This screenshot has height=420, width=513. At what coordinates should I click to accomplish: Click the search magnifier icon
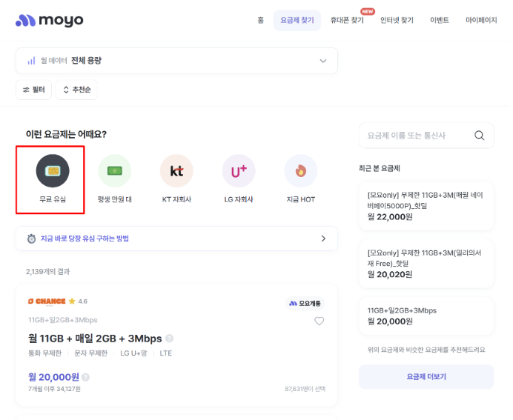(480, 136)
